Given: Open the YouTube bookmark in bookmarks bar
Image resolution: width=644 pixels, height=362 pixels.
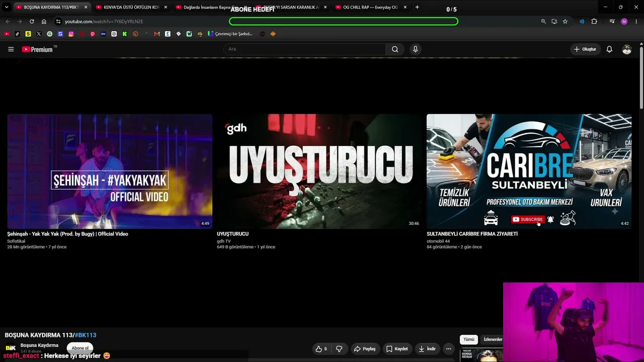Looking at the screenshot, I should (7, 34).
